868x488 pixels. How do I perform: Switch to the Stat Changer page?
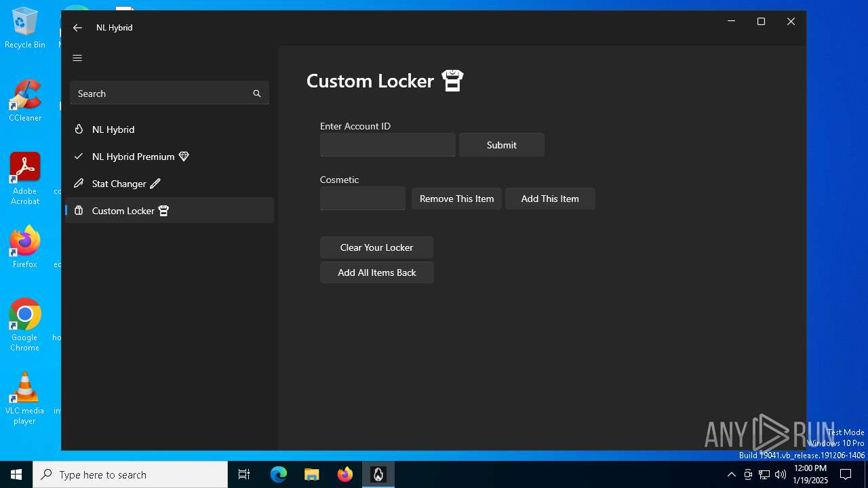[x=170, y=184]
